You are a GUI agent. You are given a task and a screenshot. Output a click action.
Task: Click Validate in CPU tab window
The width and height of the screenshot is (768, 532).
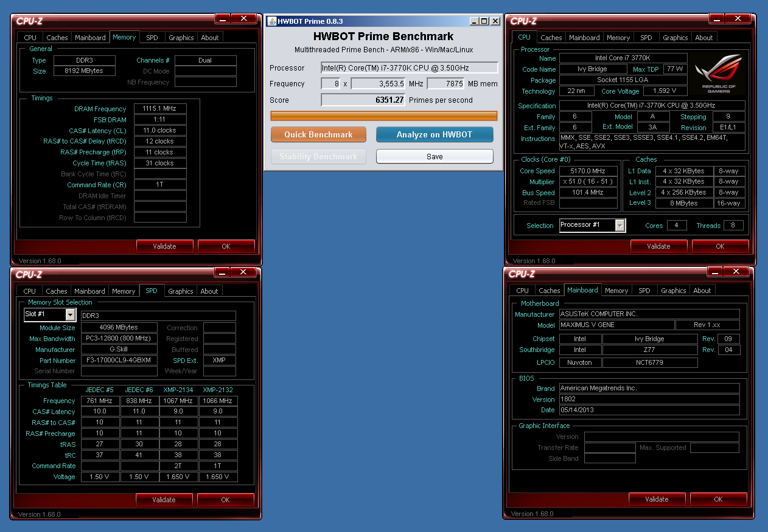point(658,246)
